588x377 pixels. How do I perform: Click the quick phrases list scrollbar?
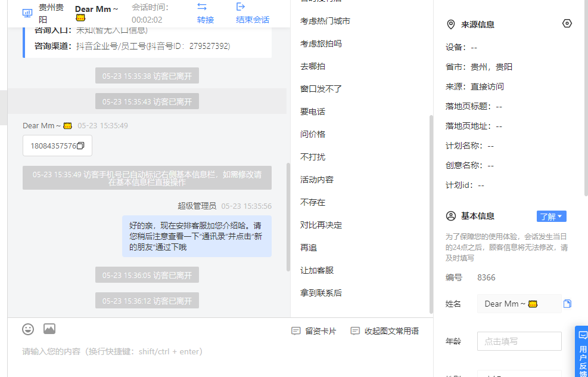[x=431, y=214]
